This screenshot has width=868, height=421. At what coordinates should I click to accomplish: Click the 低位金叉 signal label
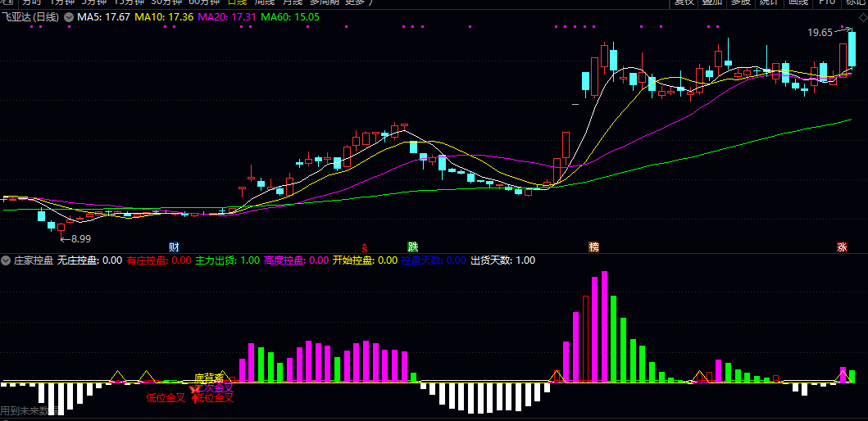[x=166, y=398]
